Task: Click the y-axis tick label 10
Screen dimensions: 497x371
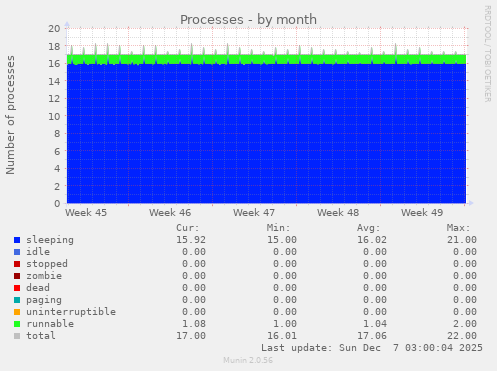Action: 54,116
